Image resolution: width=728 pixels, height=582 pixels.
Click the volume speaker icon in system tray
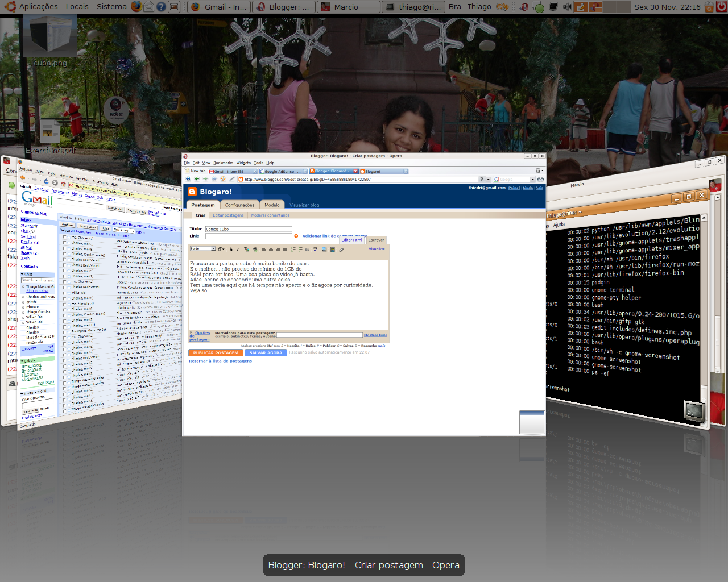(x=567, y=7)
